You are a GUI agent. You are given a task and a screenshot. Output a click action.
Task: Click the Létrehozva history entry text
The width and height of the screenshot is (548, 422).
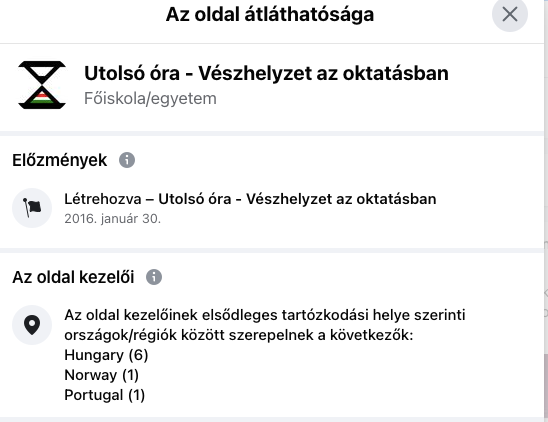[250, 199]
